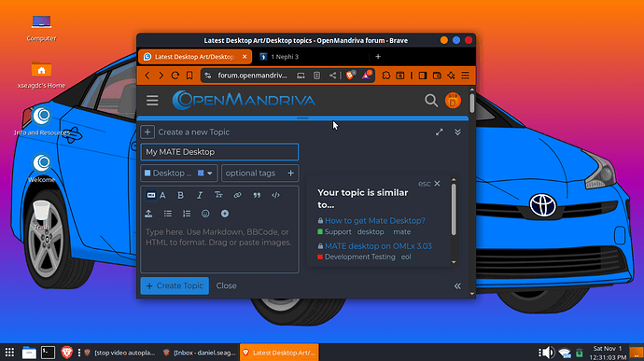Insert preformatted code with code icon
Viewport: 644px width, 361px height.
pos(275,195)
